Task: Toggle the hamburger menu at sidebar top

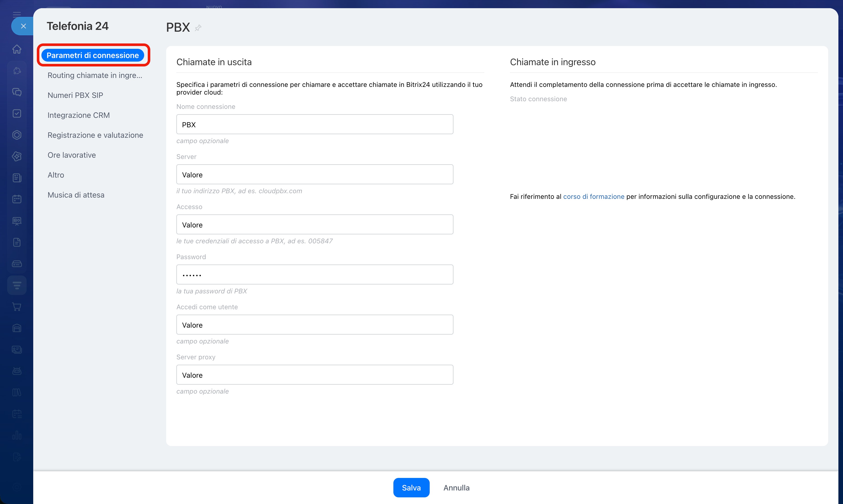Action: pos(17,14)
